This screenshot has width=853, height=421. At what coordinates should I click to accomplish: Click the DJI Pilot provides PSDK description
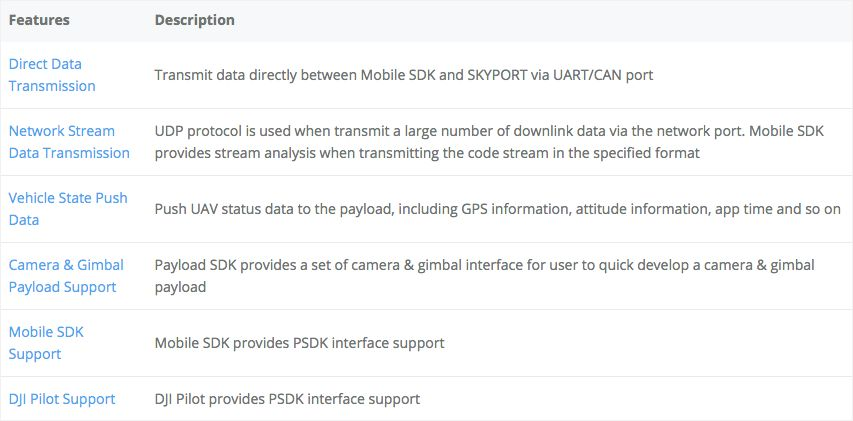pyautogui.click(x=287, y=399)
